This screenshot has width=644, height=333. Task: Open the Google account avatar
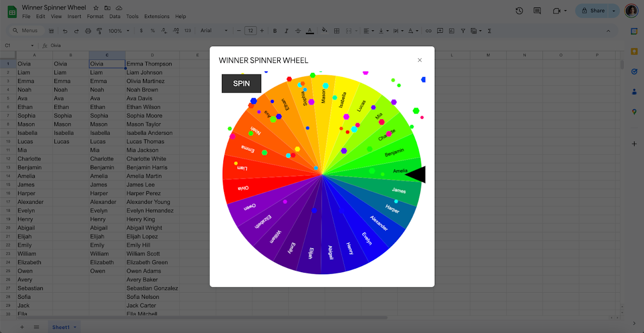(631, 11)
